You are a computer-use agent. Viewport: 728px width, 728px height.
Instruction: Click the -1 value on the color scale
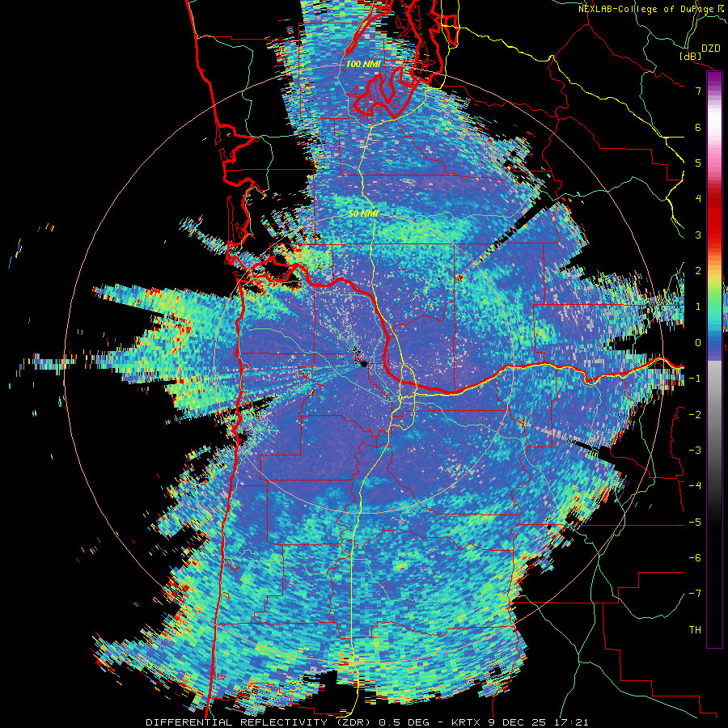(695, 379)
